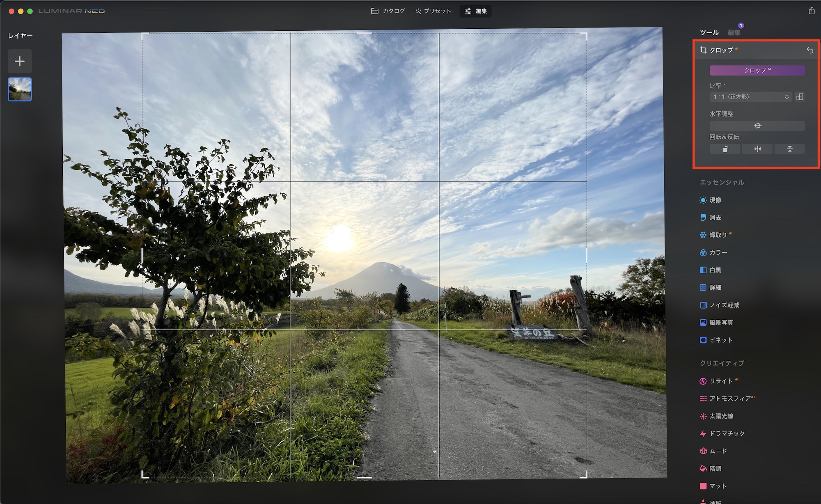821x504 pixels.
Task: Select the photo layer thumbnail
Action: [x=20, y=89]
